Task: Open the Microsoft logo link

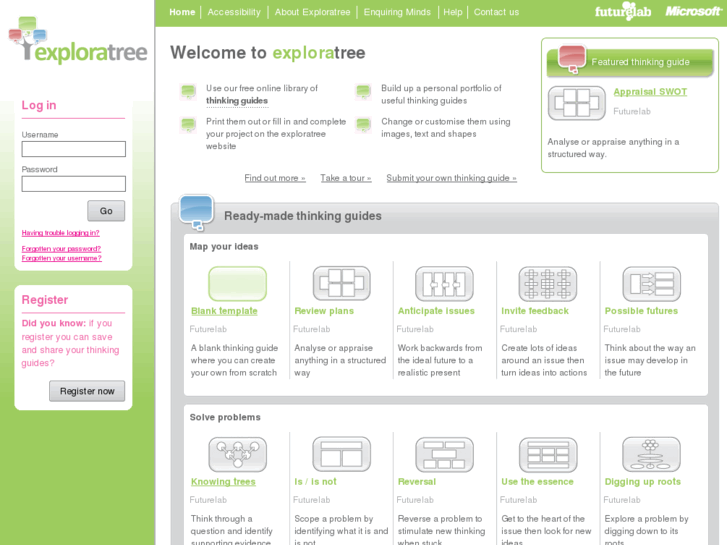Action: (x=693, y=11)
